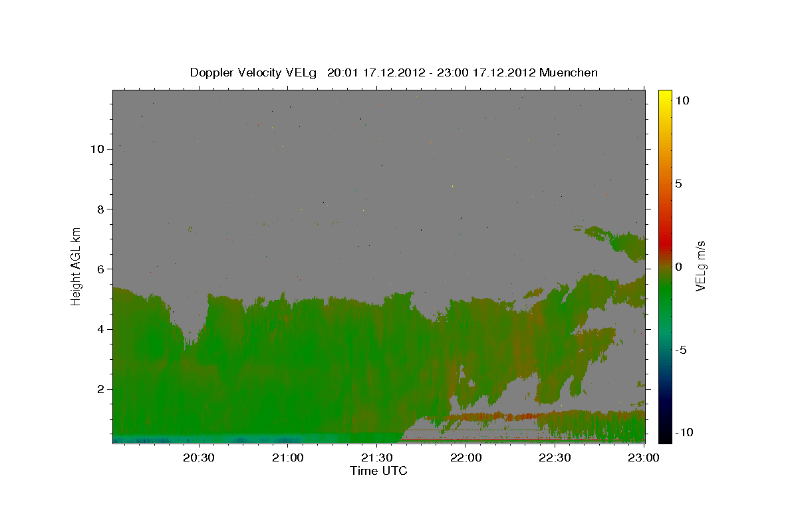Click the height tick label 6

click(x=100, y=269)
